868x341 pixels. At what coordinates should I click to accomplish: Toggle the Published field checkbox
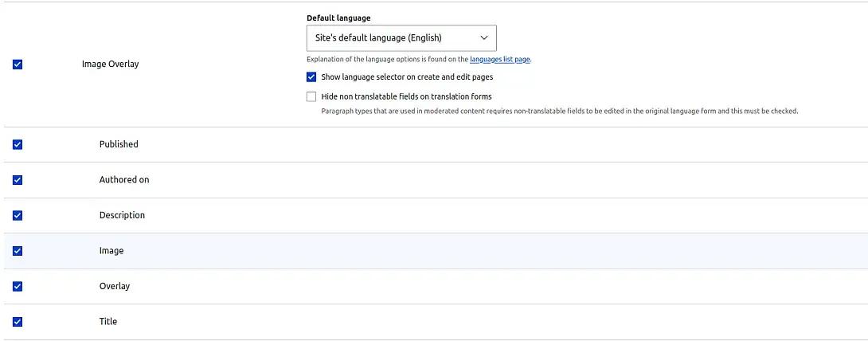tap(18, 144)
